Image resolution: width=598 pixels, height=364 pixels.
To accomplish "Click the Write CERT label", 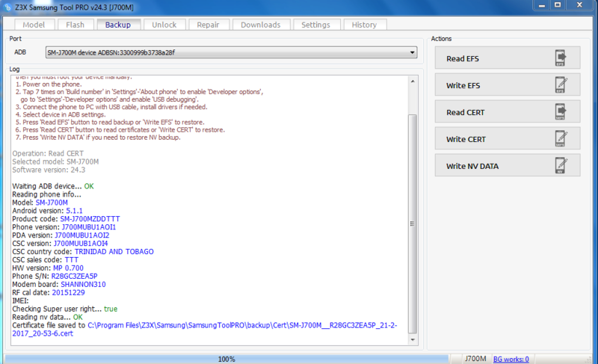I will click(466, 140).
